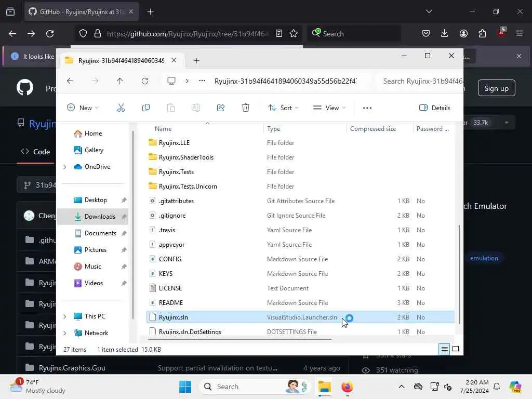This screenshot has height=399, width=532.
Task: Go back in File Explorer
Action: 70,81
